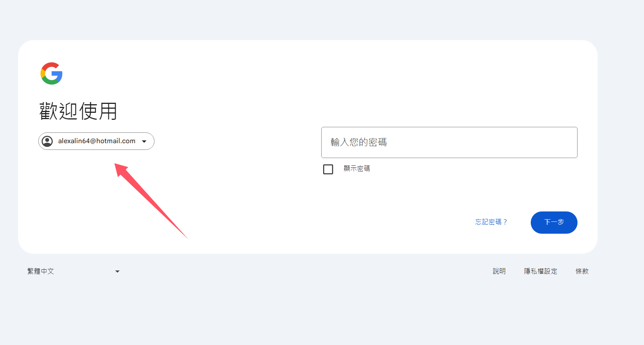The width and height of the screenshot is (644, 345).
Task: Click the user avatar icon beside the email
Action: pyautogui.click(x=47, y=141)
